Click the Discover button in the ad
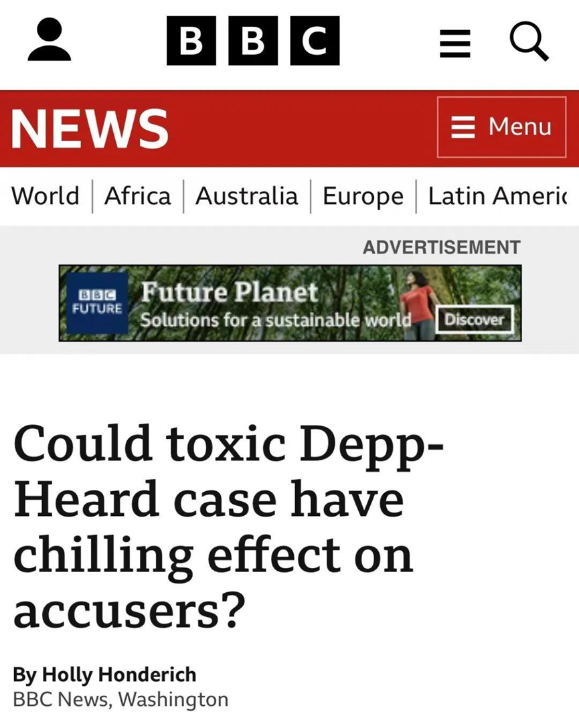 (475, 319)
